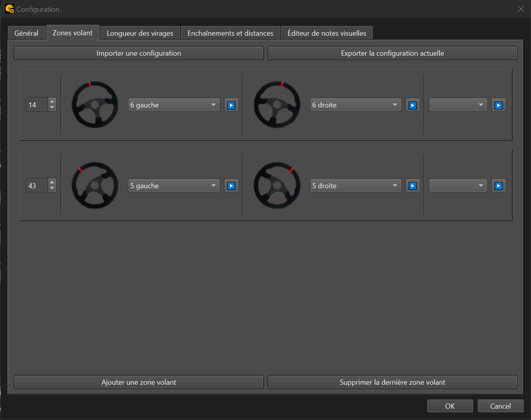This screenshot has width=531, height=420.
Task: Play the '5 droite' sound preview
Action: point(412,186)
